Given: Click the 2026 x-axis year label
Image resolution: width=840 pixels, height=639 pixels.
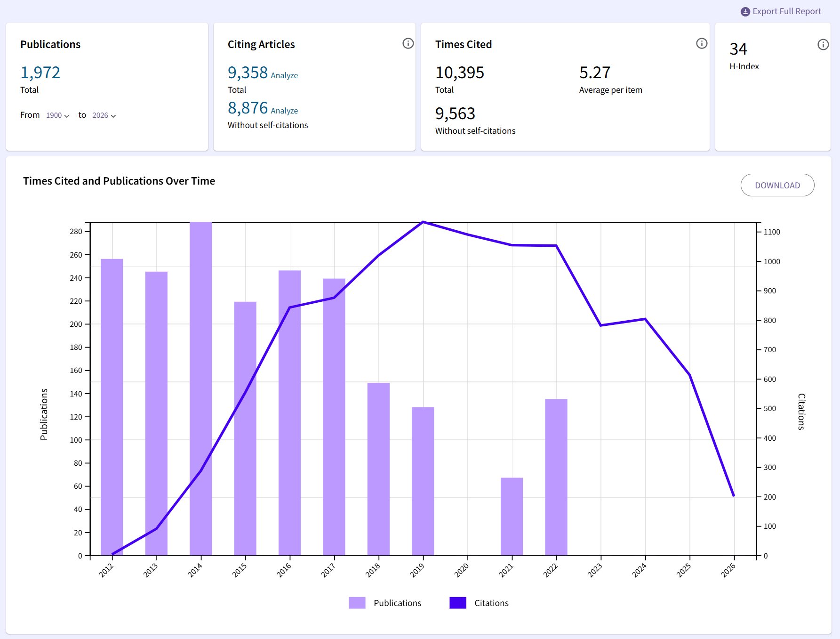Looking at the screenshot, I should [x=728, y=570].
